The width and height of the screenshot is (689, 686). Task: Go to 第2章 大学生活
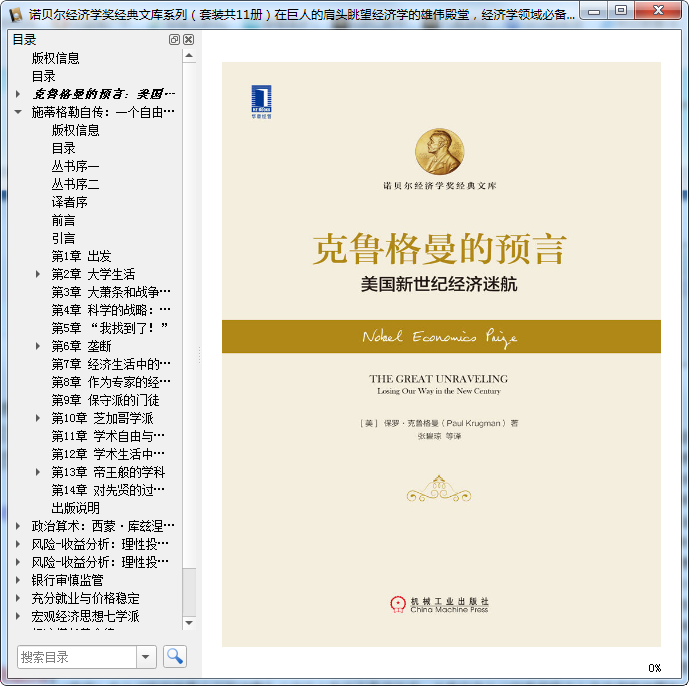(93, 274)
